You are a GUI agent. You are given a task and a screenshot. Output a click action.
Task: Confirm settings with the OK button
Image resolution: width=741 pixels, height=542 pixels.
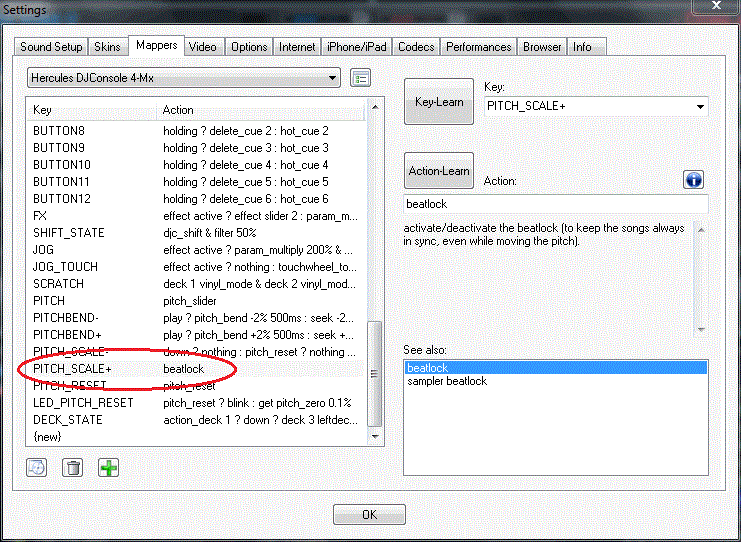369,514
